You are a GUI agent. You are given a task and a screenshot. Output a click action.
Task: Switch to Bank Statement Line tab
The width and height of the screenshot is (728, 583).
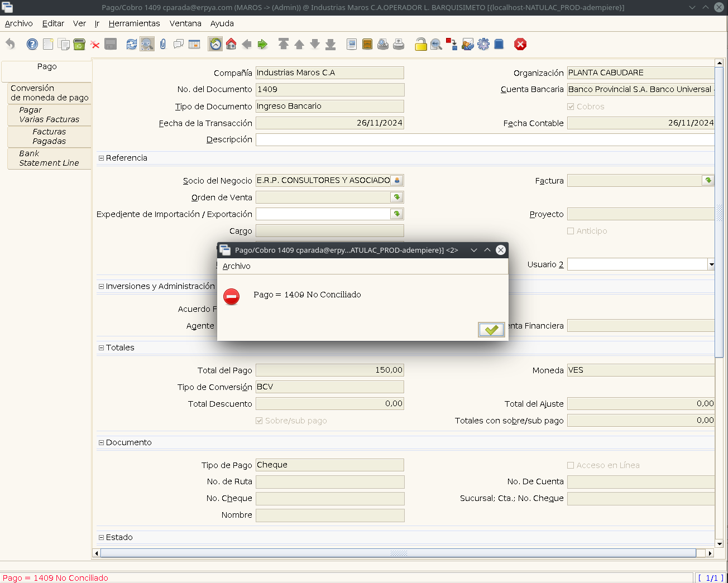tap(49, 158)
